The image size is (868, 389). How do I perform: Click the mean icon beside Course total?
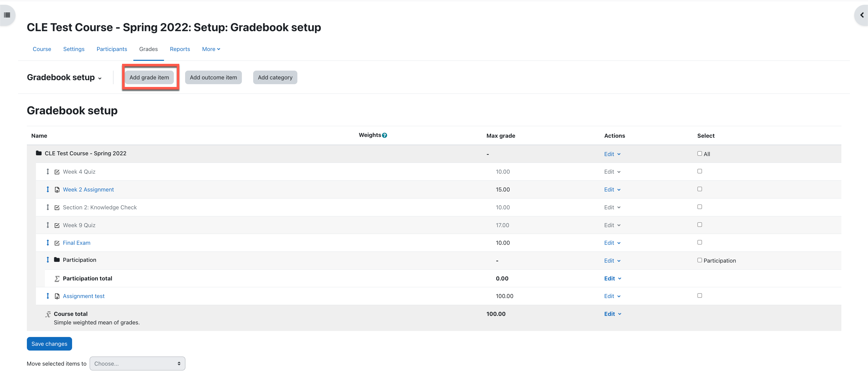pos(48,314)
